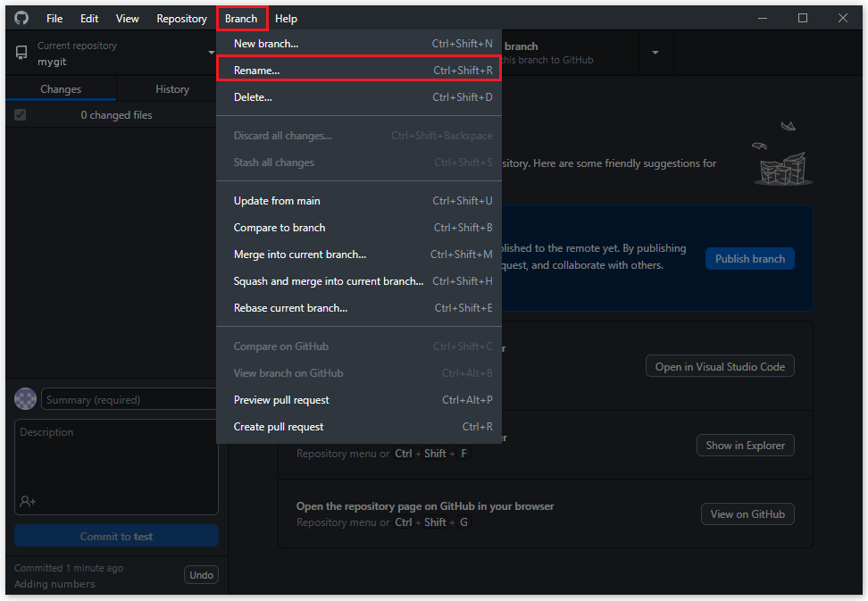Click the add co-authors icon
This screenshot has width=868, height=601.
coord(28,502)
